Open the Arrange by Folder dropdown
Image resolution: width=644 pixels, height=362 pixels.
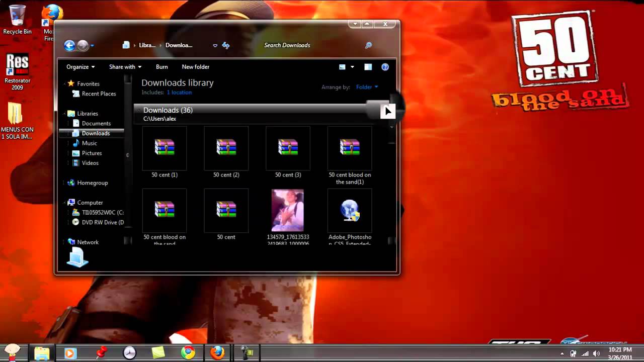(367, 87)
